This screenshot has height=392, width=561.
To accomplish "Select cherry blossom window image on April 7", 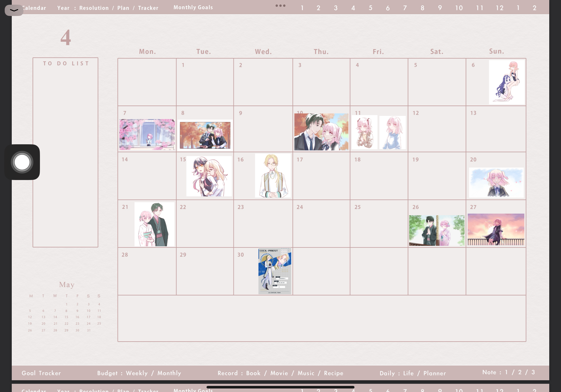I will 147,134.
